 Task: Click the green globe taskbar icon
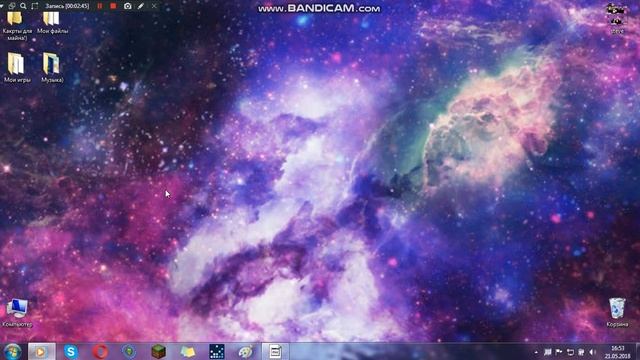[x=129, y=351]
